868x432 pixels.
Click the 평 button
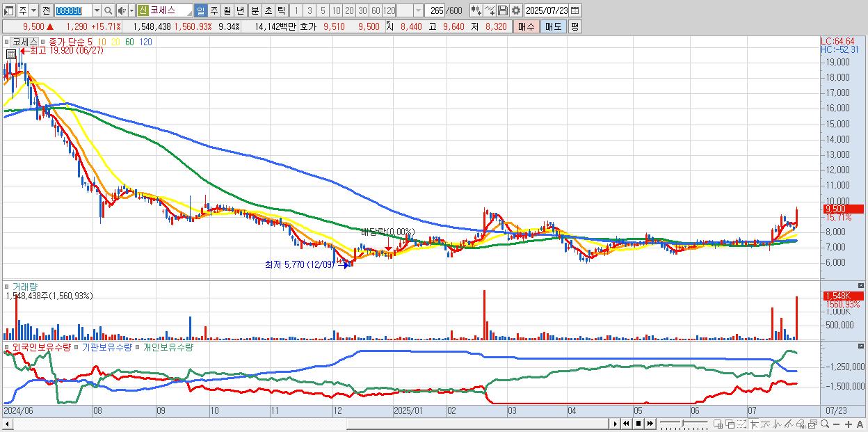click(574, 26)
